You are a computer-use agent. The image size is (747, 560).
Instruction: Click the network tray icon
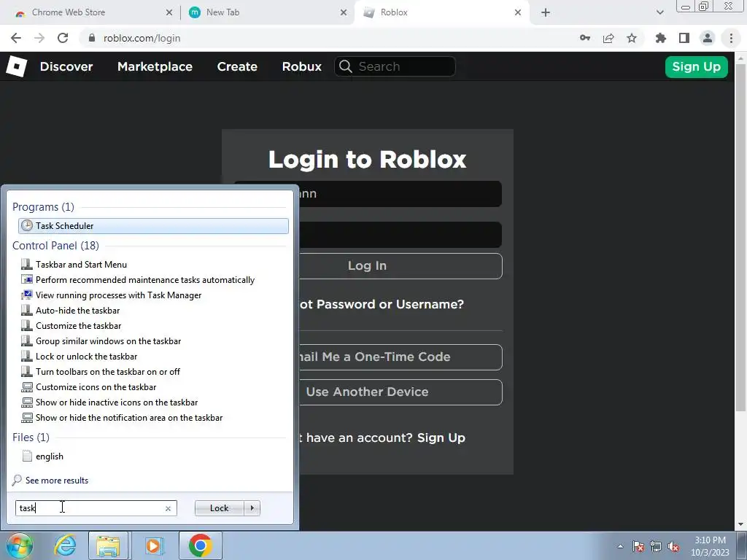click(x=656, y=546)
